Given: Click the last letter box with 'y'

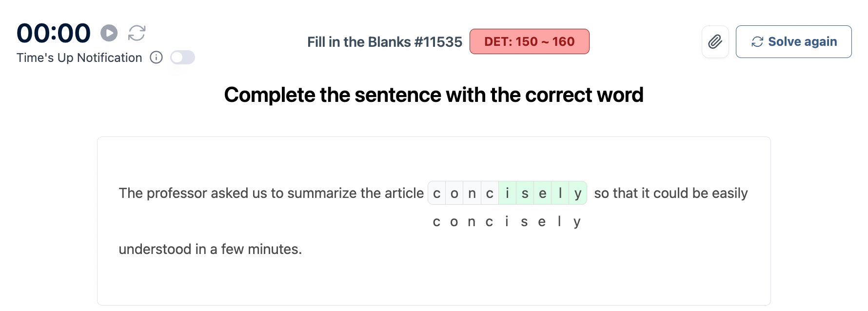Looking at the screenshot, I should tap(578, 194).
